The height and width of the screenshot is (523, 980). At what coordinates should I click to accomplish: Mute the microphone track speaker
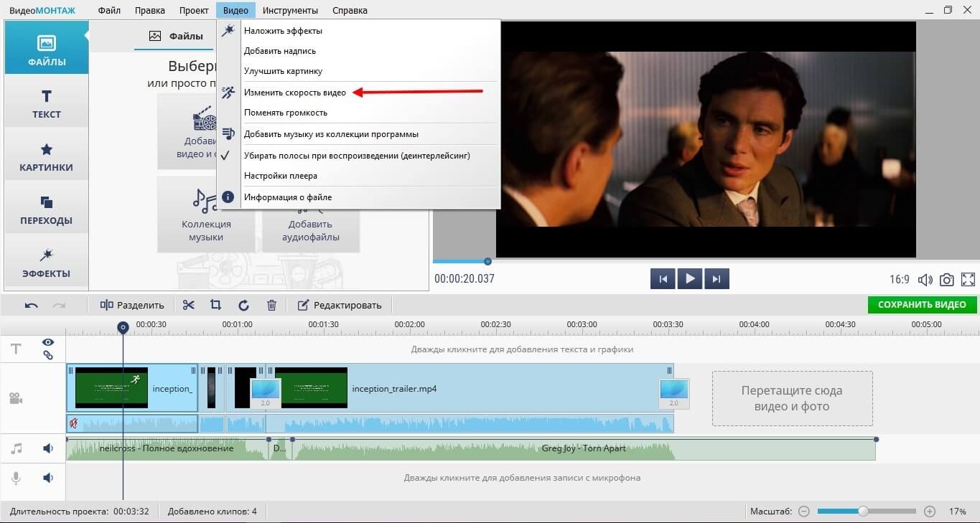(48, 477)
